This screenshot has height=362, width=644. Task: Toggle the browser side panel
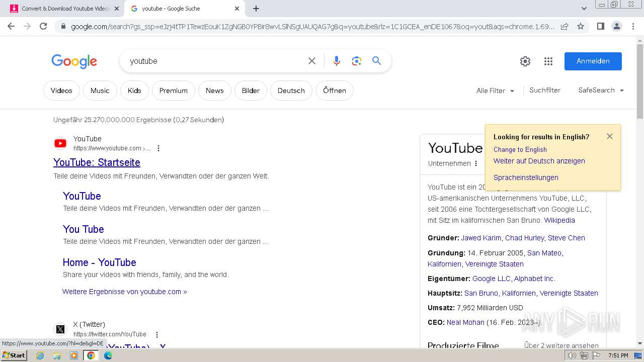coord(600,26)
